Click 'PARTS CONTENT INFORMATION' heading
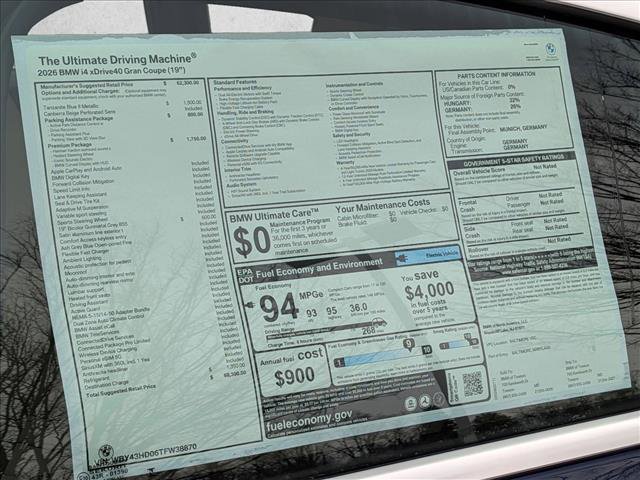The image size is (640, 480). pyautogui.click(x=496, y=75)
